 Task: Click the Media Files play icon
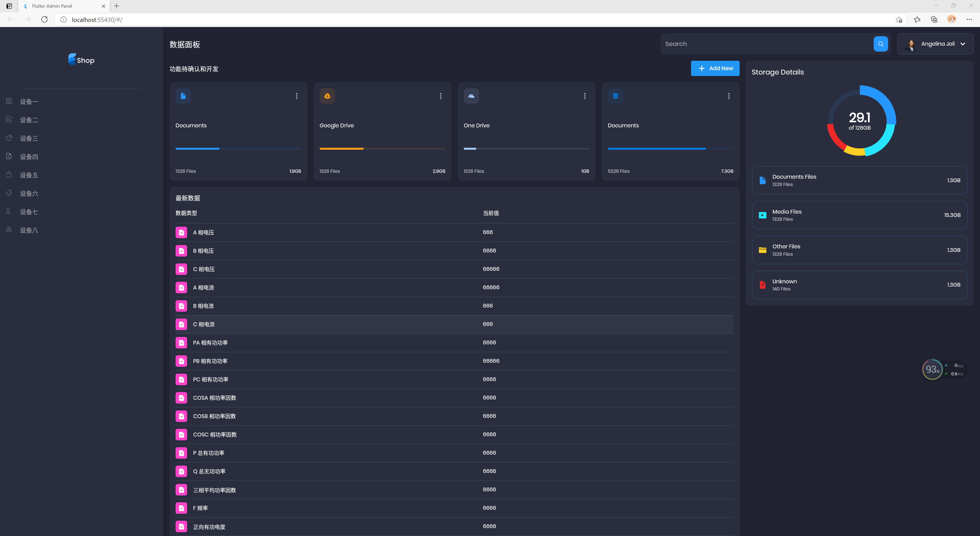point(762,215)
